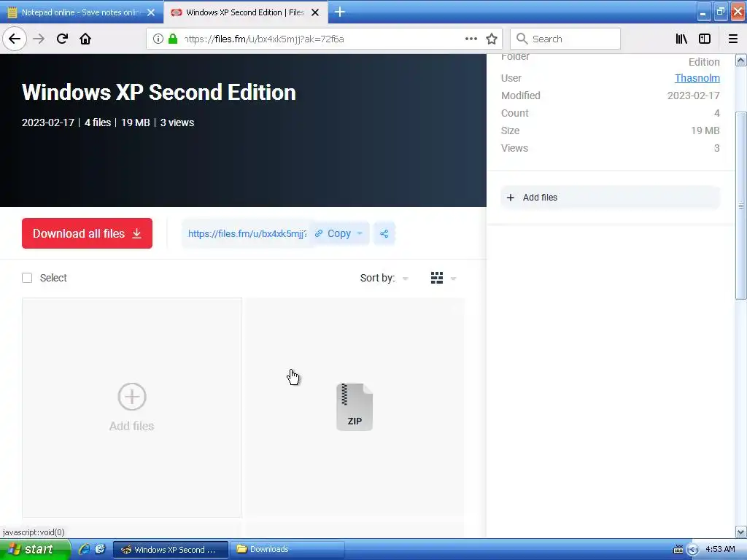The width and height of the screenshot is (747, 560).
Task: Switch to the Notepad online tab
Action: point(82,12)
